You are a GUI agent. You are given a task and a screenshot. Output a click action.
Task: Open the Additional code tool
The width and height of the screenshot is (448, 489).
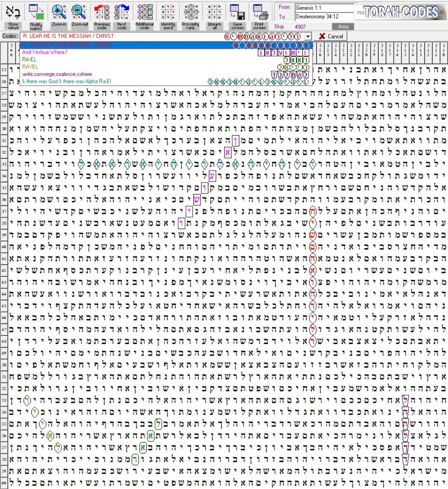(x=145, y=17)
